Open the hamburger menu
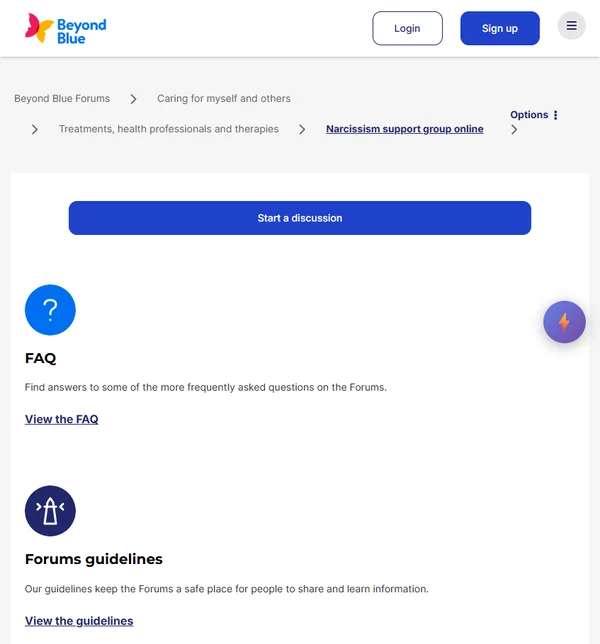 (571, 27)
